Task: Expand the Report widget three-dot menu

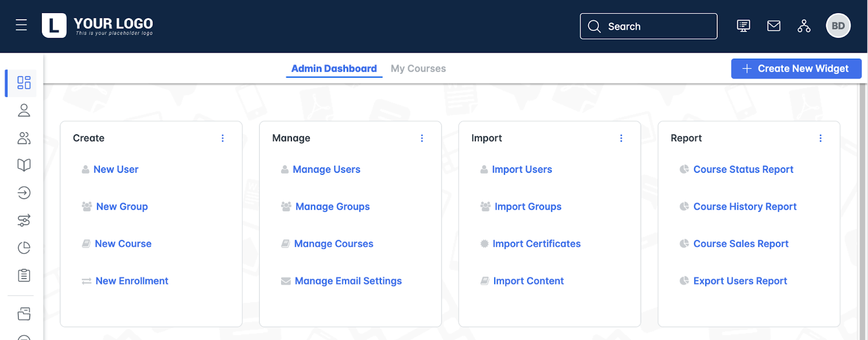Action: [820, 138]
